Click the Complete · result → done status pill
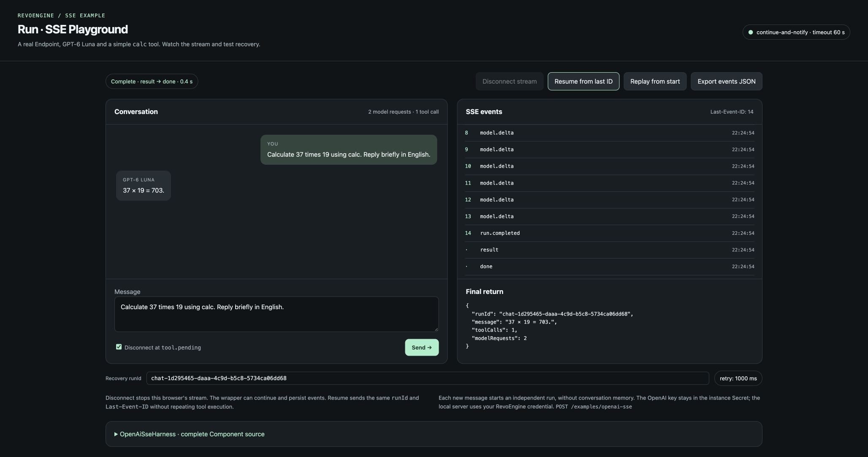This screenshot has width=868, height=457. [x=152, y=82]
